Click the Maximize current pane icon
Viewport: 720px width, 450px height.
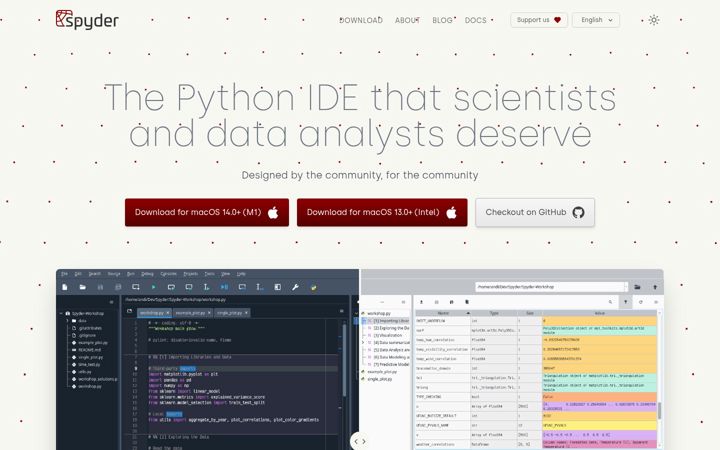coord(277,287)
